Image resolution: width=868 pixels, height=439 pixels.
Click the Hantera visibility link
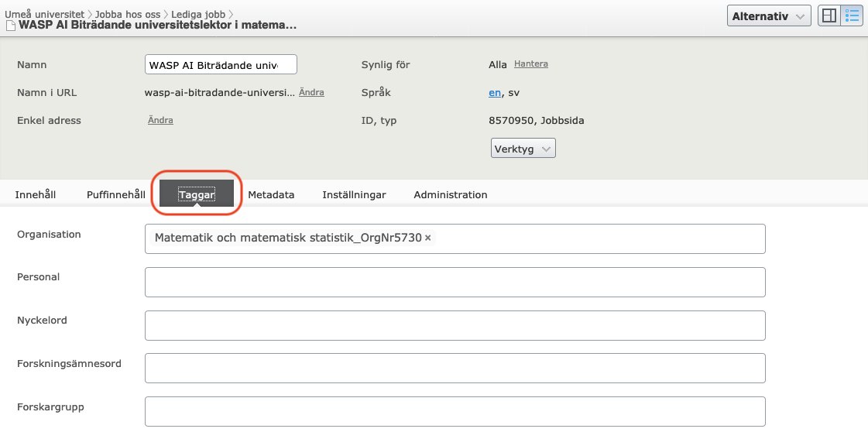pos(531,63)
